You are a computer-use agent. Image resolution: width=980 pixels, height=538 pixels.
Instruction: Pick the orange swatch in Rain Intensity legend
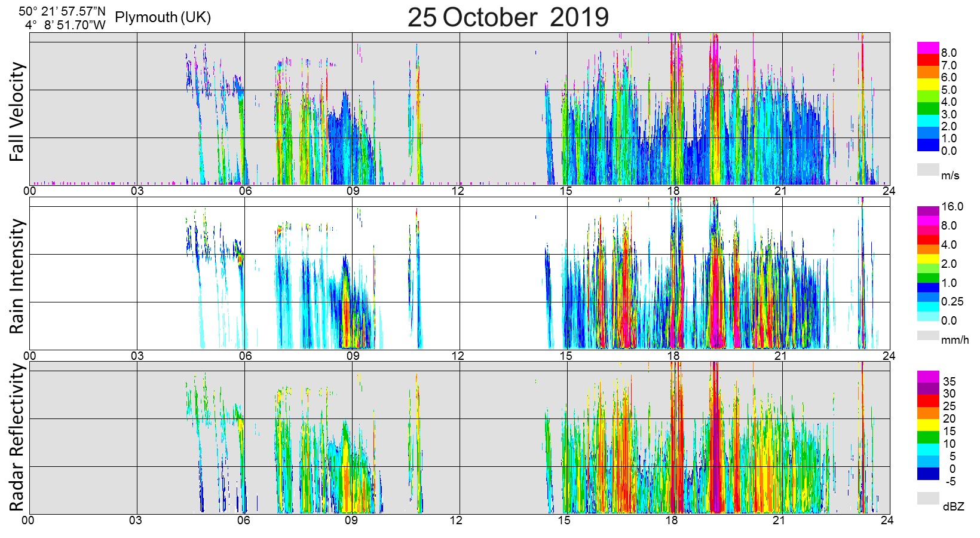(928, 249)
